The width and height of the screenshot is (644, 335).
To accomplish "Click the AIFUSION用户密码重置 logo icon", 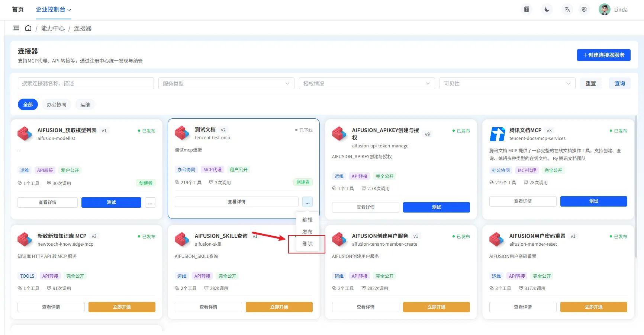I will (497, 240).
